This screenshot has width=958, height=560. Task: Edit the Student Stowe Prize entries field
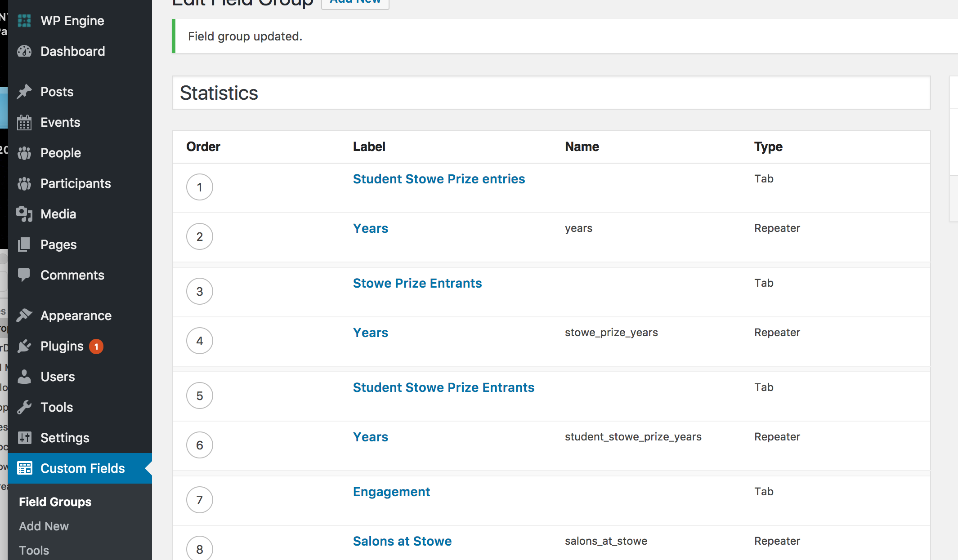439,179
